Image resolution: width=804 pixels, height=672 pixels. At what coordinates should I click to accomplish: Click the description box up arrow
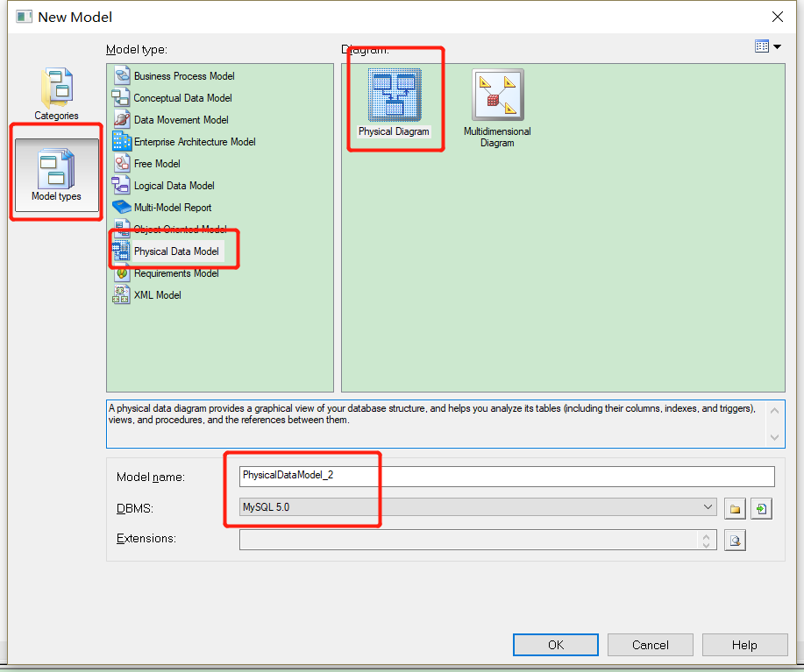coord(774,411)
